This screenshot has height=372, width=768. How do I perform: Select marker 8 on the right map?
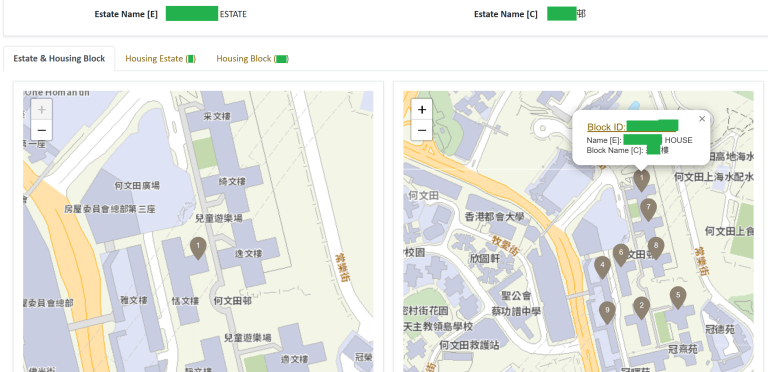[656, 248]
